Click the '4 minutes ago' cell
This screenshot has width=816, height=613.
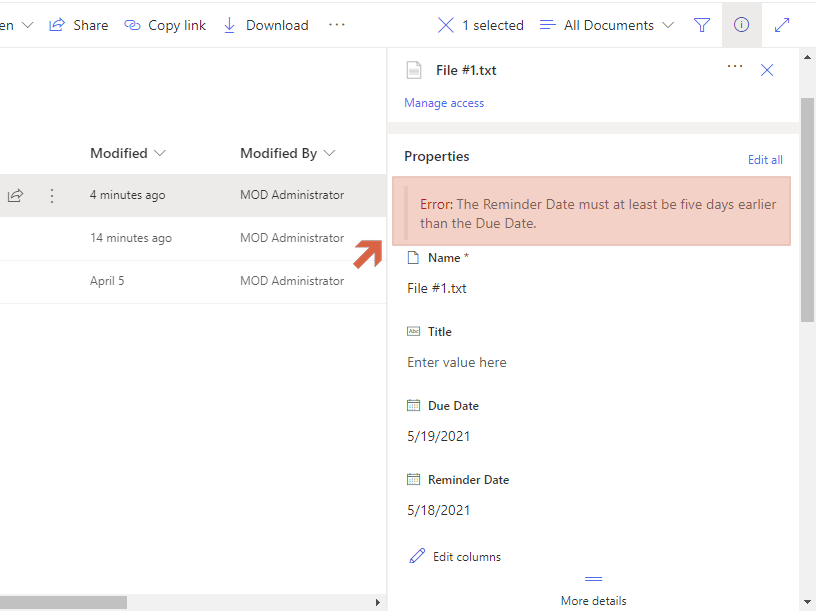click(128, 195)
